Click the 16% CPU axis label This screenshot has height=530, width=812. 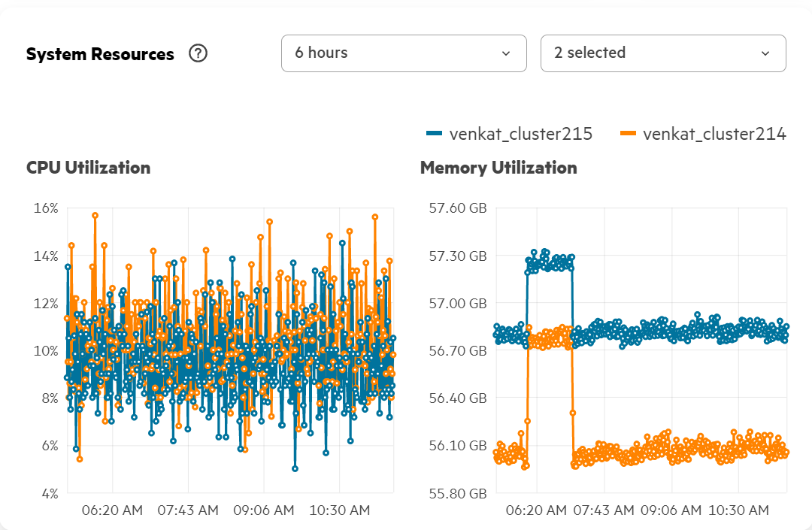point(46,208)
